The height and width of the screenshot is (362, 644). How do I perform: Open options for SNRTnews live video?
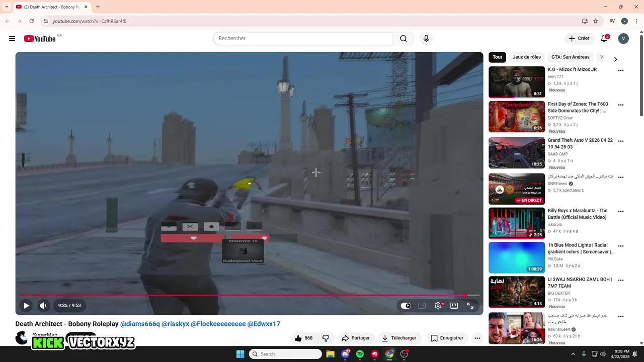tap(620, 177)
